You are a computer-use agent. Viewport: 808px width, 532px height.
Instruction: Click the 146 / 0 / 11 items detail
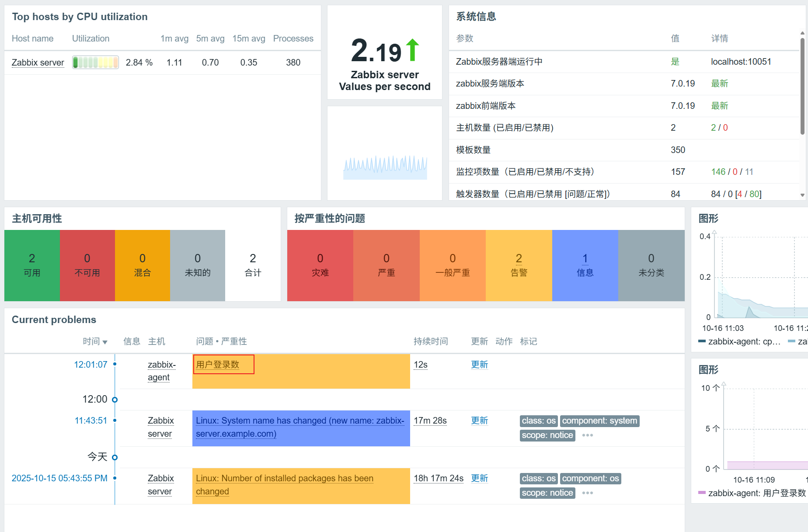click(x=732, y=172)
